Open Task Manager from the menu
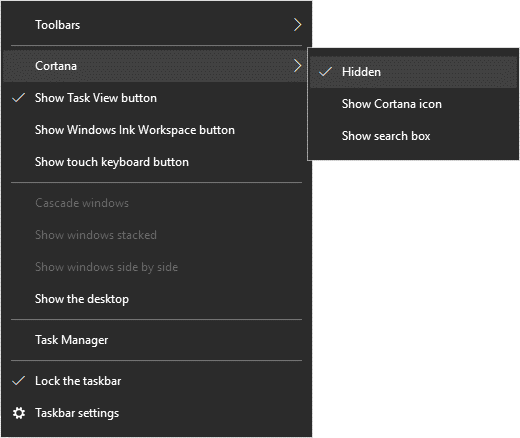The width and height of the screenshot is (520, 438). 156,340
